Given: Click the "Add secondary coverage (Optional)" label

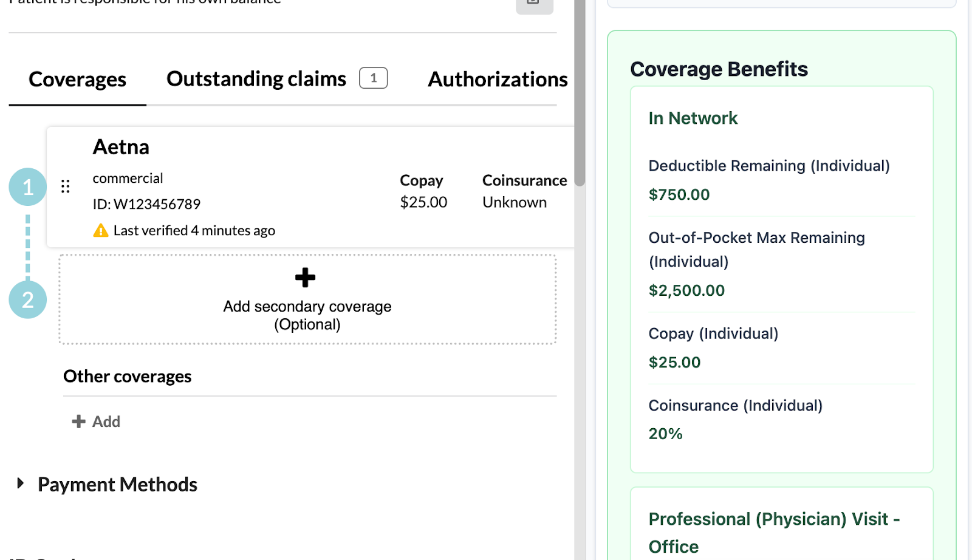Looking at the screenshot, I should tap(307, 315).
